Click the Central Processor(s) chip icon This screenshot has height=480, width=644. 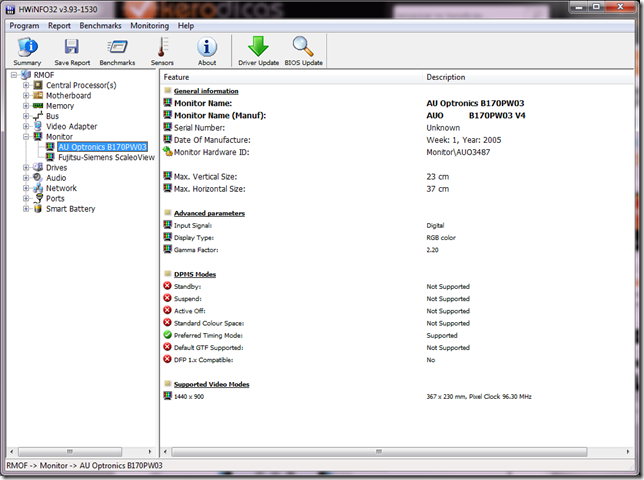tap(38, 85)
